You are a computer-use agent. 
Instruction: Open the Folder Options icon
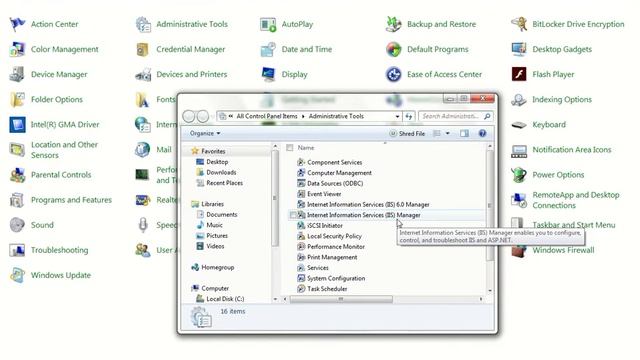(x=17, y=100)
